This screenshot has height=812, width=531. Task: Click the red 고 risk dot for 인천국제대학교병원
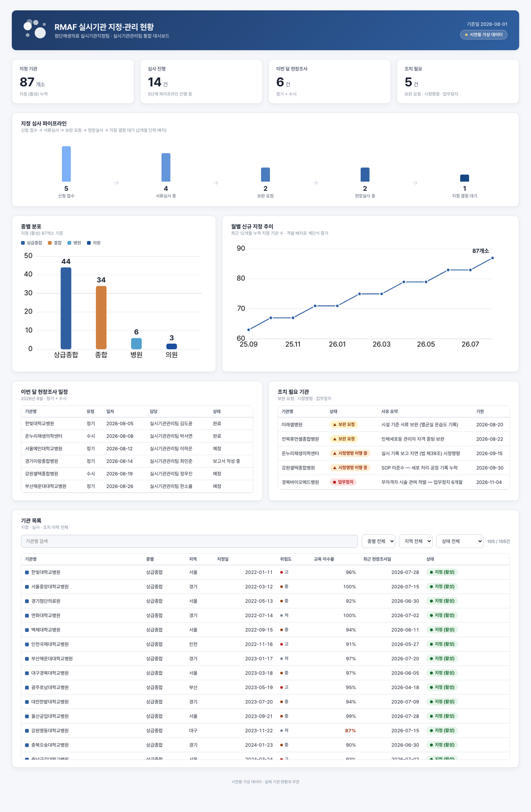(x=281, y=645)
